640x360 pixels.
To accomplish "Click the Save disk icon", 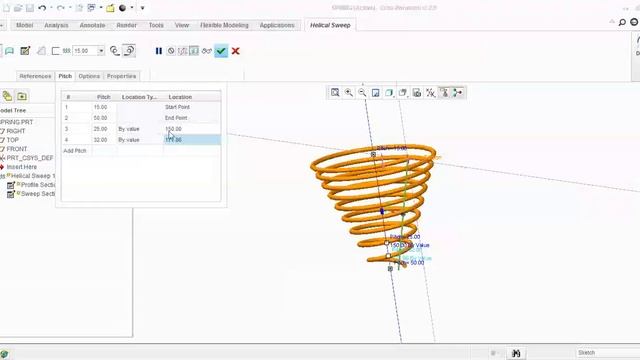I will [30, 8].
